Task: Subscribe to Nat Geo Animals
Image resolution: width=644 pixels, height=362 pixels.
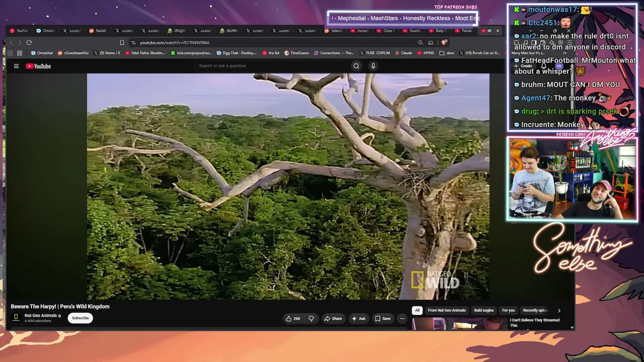Action: (x=80, y=318)
